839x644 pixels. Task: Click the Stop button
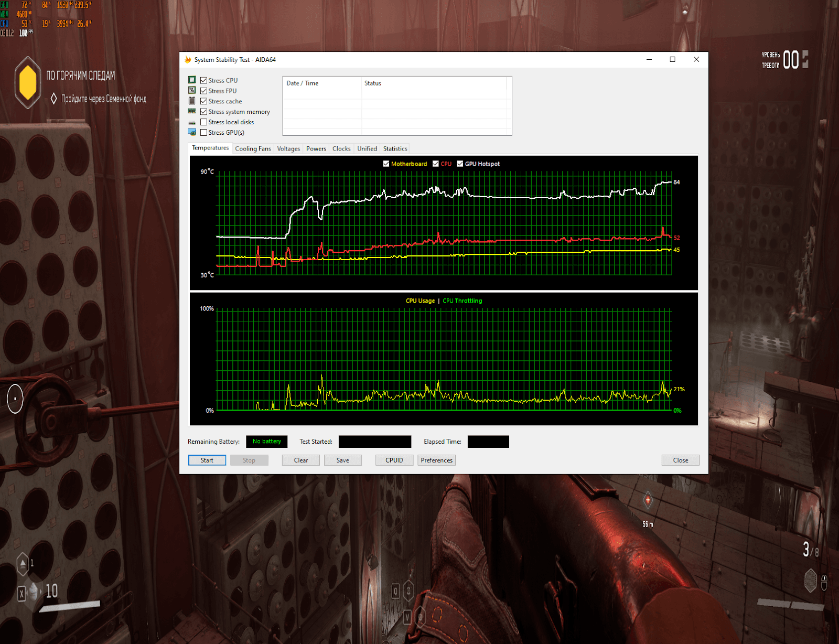point(249,460)
